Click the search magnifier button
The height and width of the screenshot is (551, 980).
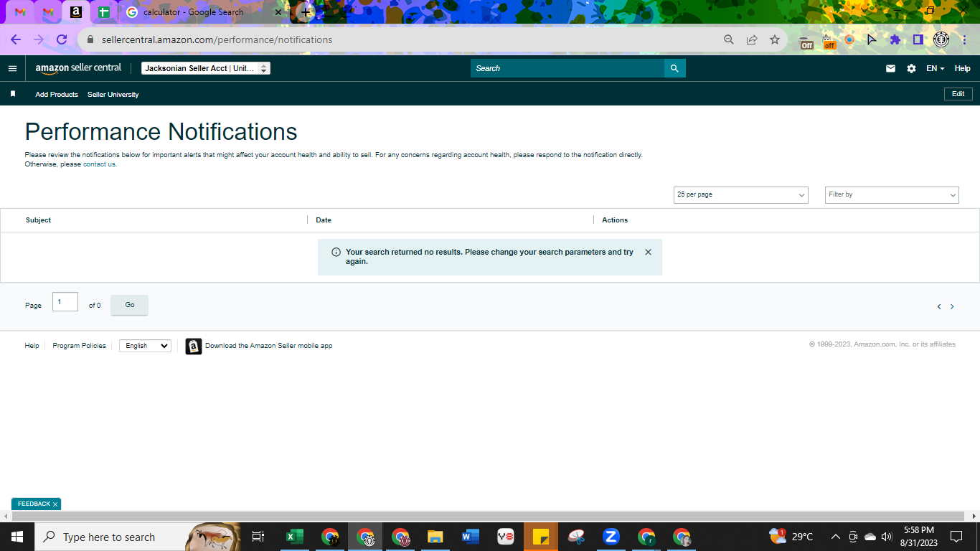coord(674,68)
